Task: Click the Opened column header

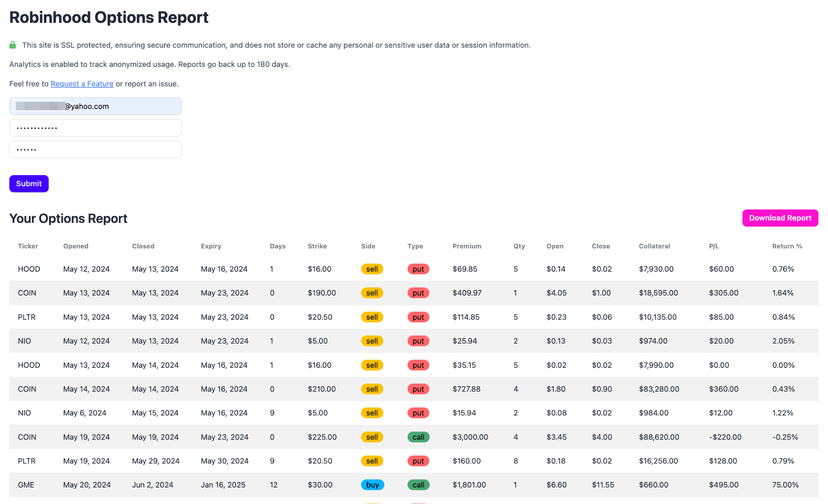Action: pyautogui.click(x=76, y=246)
